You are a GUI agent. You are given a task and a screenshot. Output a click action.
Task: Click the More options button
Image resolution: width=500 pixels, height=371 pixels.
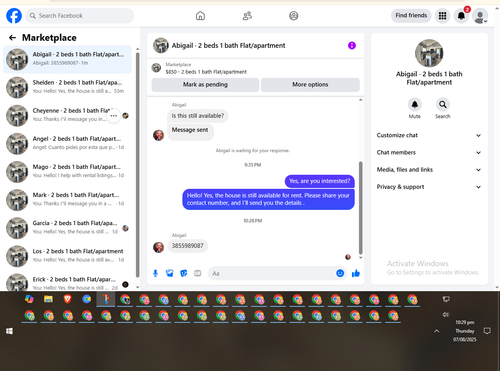click(x=310, y=85)
